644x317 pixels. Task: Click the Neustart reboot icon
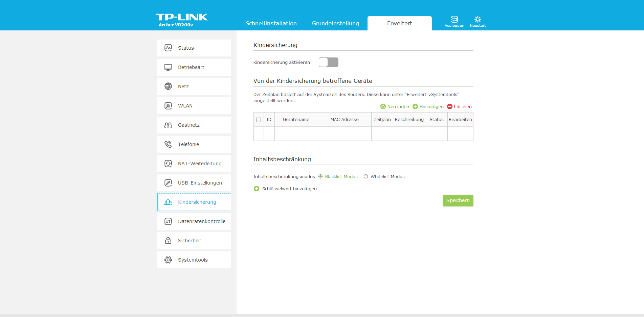pos(478,19)
